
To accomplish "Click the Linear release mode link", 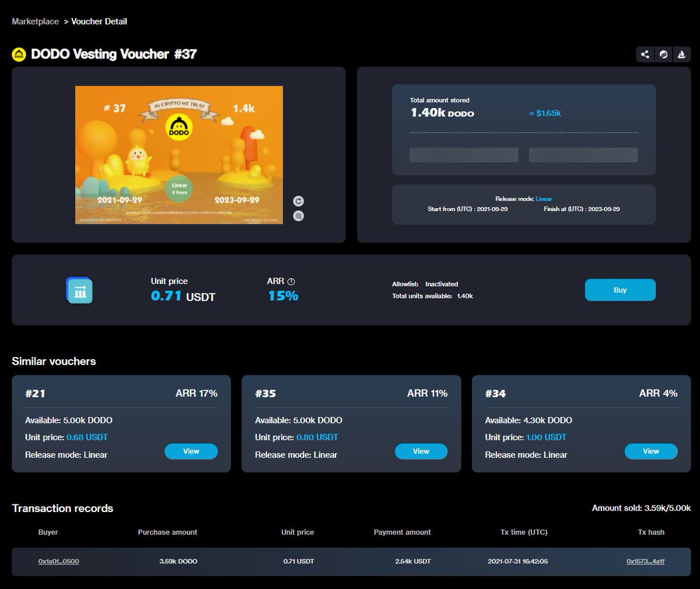I will (x=544, y=199).
